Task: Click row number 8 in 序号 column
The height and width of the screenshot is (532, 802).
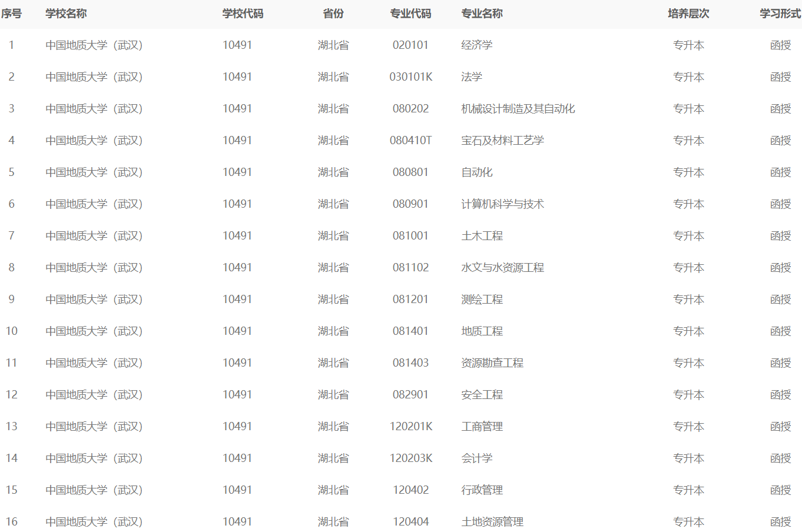Action: (x=11, y=268)
